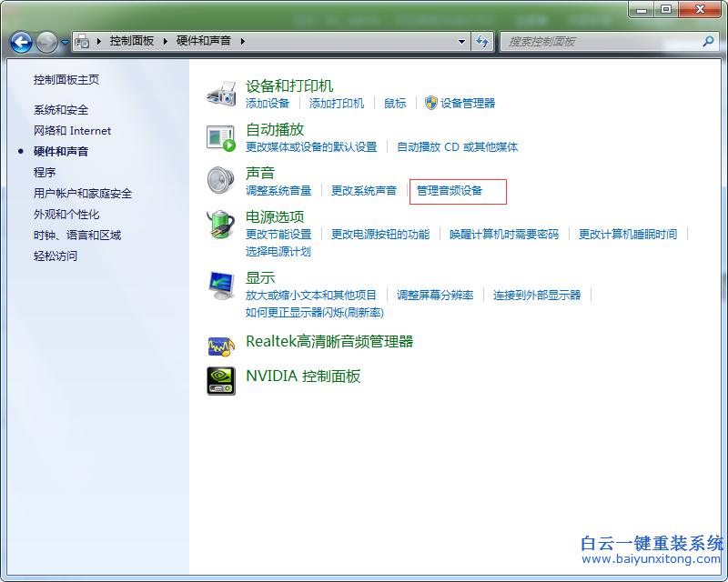This screenshot has height=582, width=728.
Task: Open 声音 settings via the speaker icon
Action: click(x=218, y=180)
